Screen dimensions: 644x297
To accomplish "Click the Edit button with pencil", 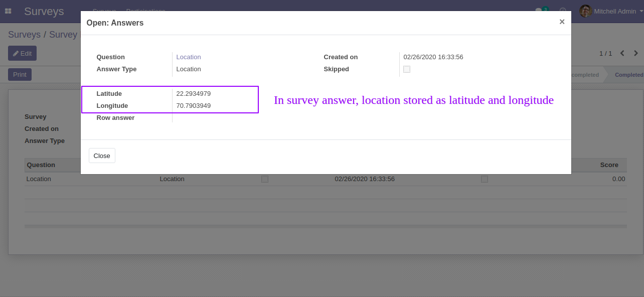I will 22,53.
